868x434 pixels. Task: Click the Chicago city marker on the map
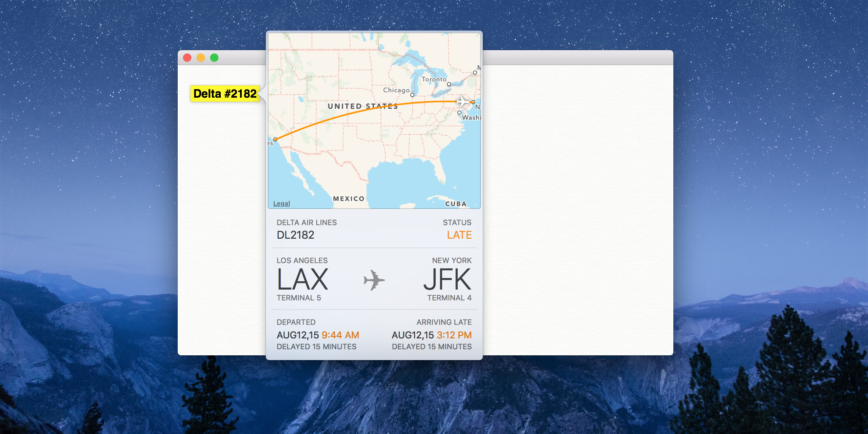coord(412,95)
